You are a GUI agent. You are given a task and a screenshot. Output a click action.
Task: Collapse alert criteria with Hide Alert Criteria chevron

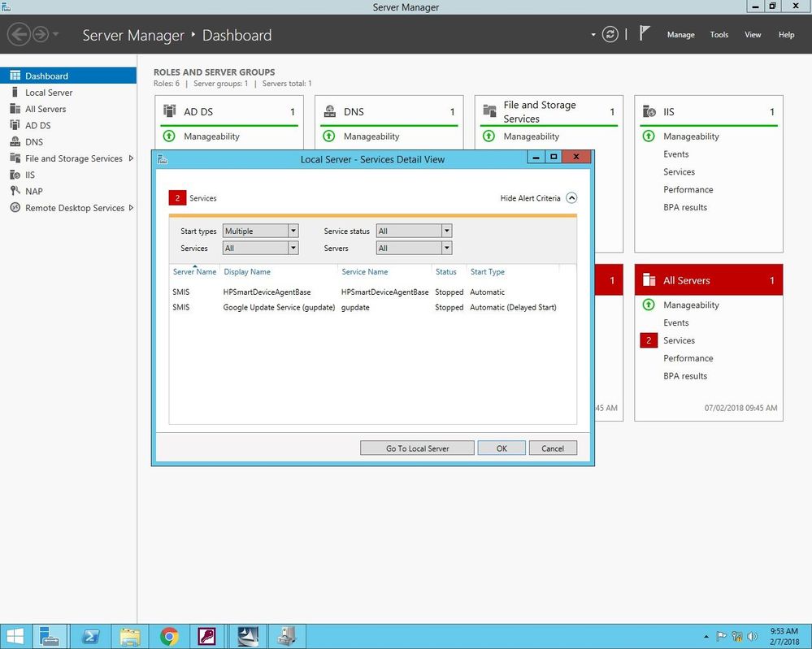coord(571,197)
